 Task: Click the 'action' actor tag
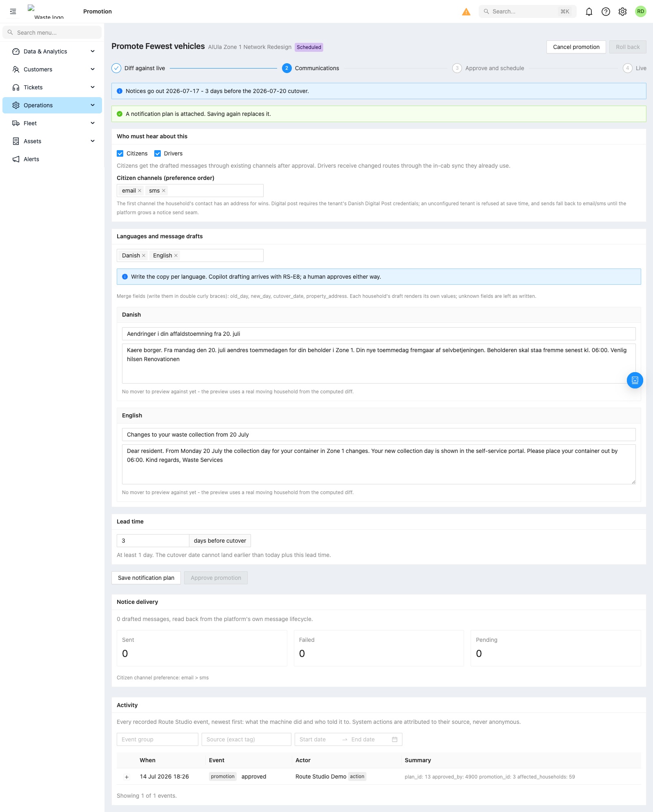pyautogui.click(x=357, y=777)
